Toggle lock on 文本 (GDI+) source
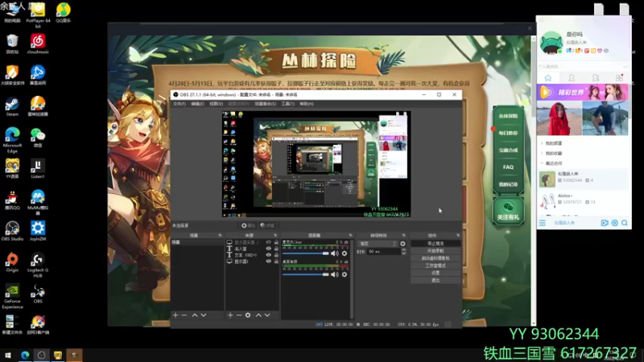Screen dimensions: 644x362 [276, 255]
